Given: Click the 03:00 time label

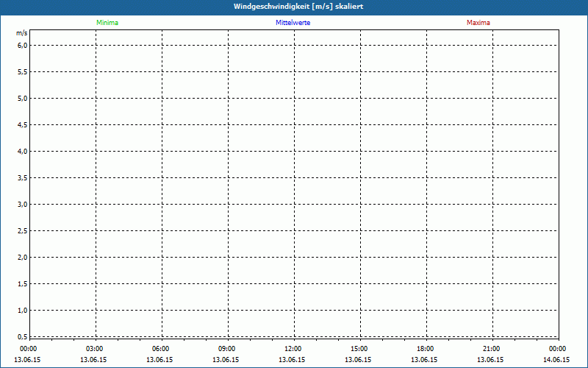Looking at the screenshot, I should 95,349.
